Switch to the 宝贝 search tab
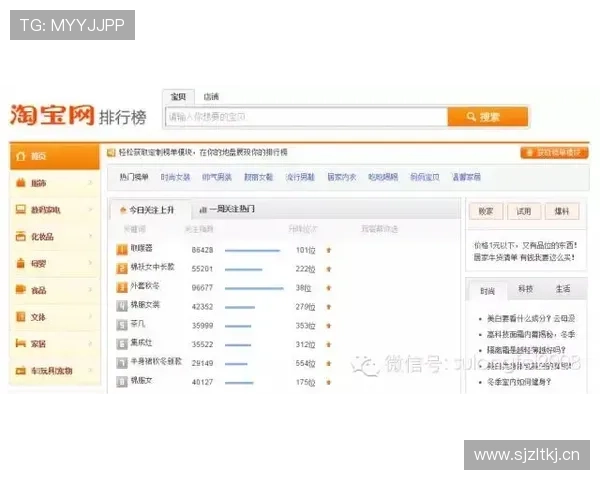600x480 pixels. point(178,97)
